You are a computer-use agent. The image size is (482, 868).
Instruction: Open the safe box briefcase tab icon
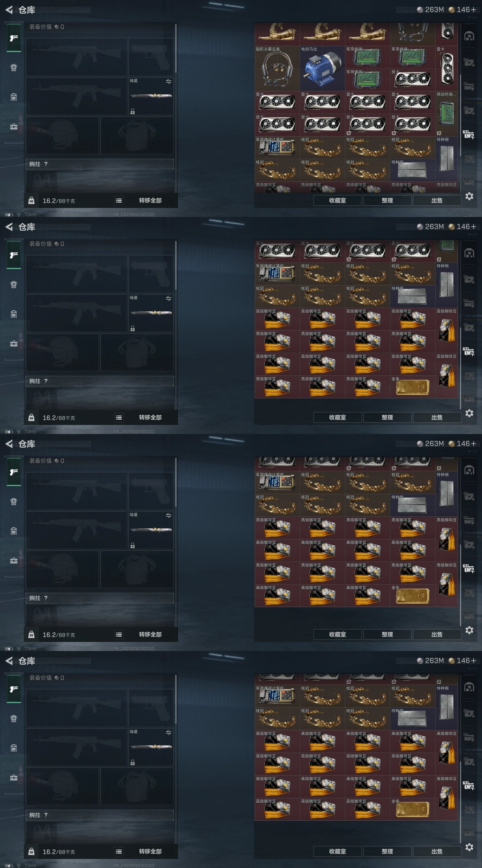click(x=14, y=127)
